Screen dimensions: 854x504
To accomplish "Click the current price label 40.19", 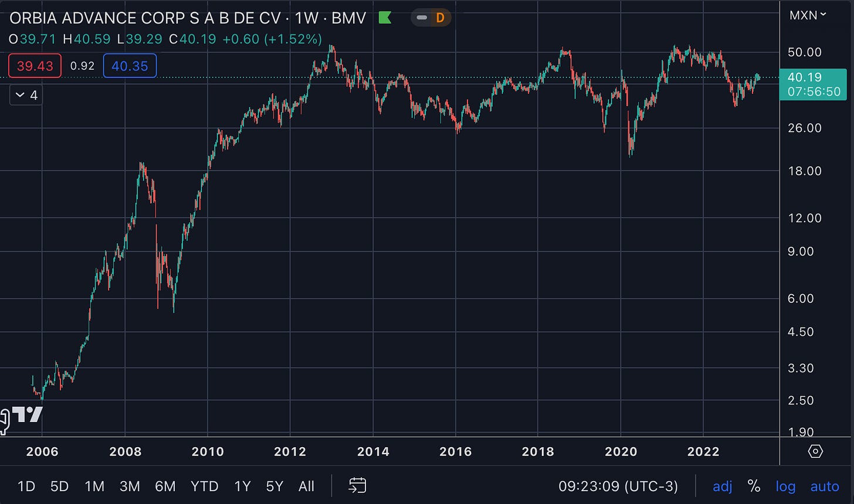I will [x=813, y=84].
